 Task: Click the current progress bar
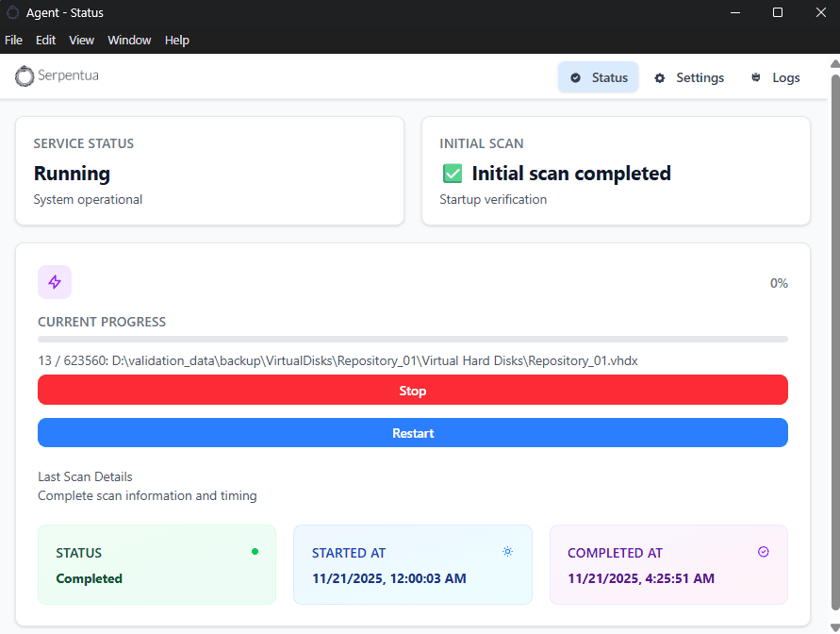[x=412, y=339]
